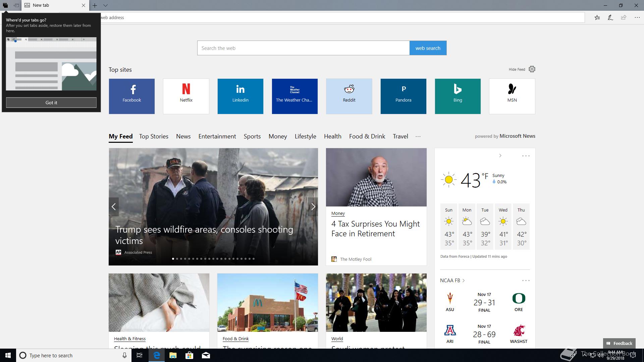Click the set these tabs aside icon

click(16, 5)
